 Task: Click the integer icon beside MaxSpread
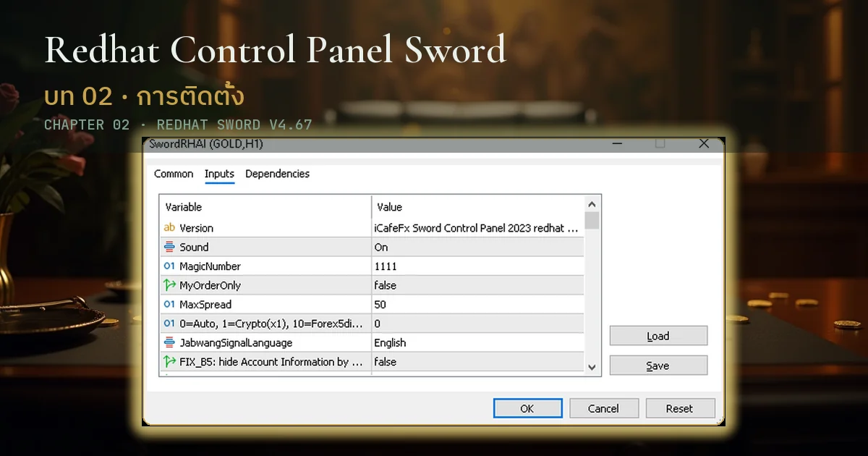(169, 304)
